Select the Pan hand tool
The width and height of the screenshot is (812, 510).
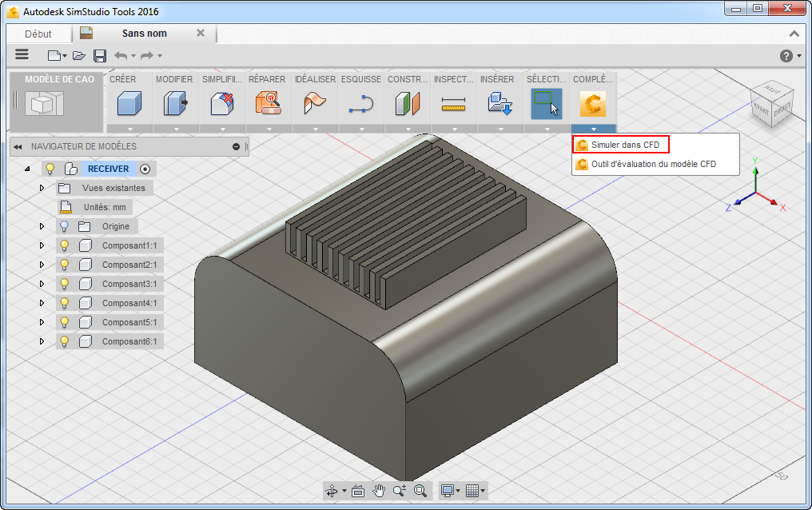tap(379, 490)
